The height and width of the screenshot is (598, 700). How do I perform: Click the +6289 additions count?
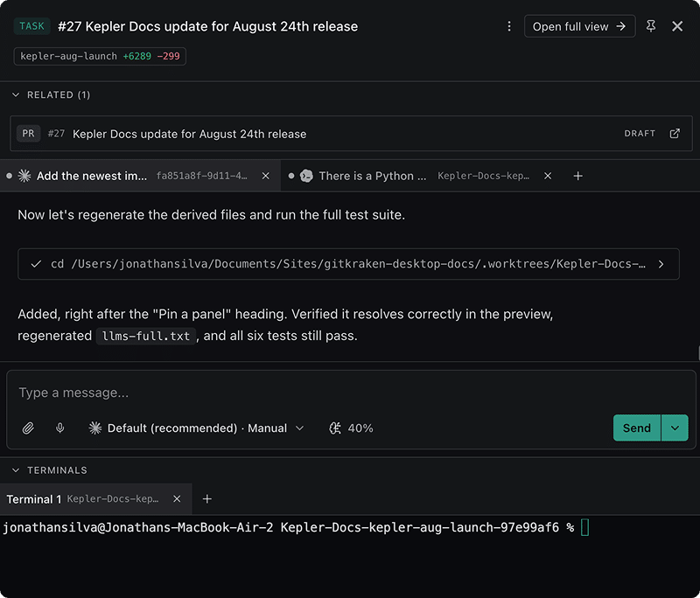[137, 56]
